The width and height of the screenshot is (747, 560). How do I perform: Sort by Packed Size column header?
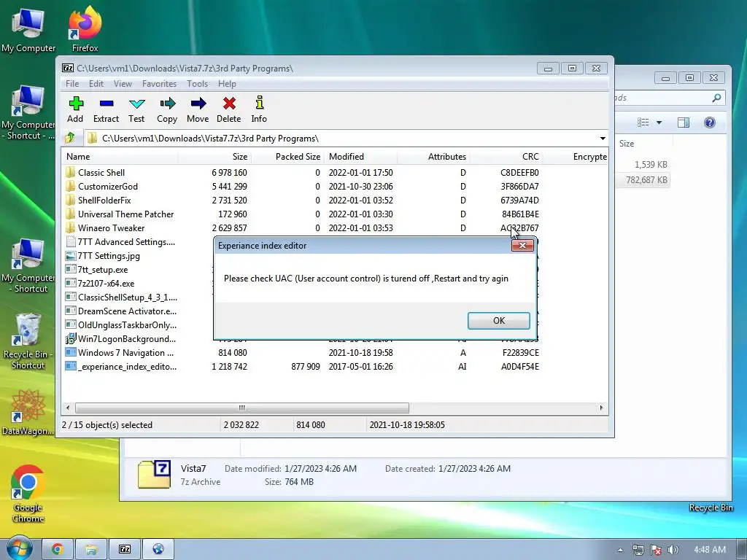click(x=287, y=156)
